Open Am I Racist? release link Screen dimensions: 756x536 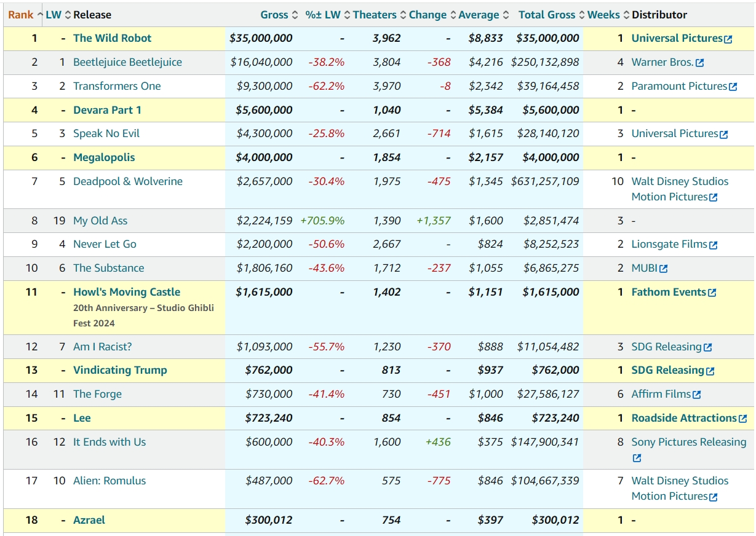[x=103, y=347]
